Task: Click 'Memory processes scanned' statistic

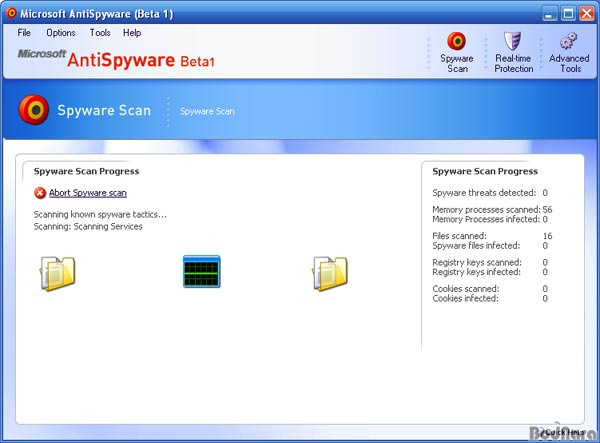Action: 492,210
